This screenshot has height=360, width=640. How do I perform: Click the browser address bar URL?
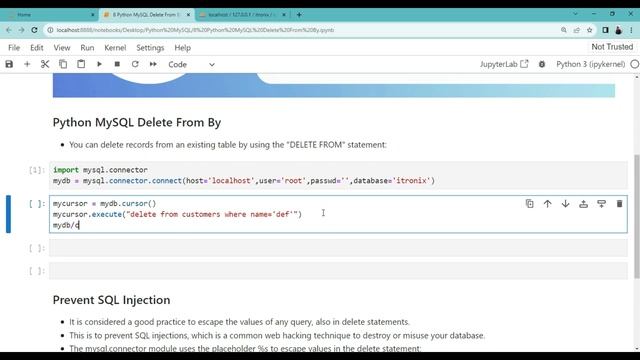[195, 30]
